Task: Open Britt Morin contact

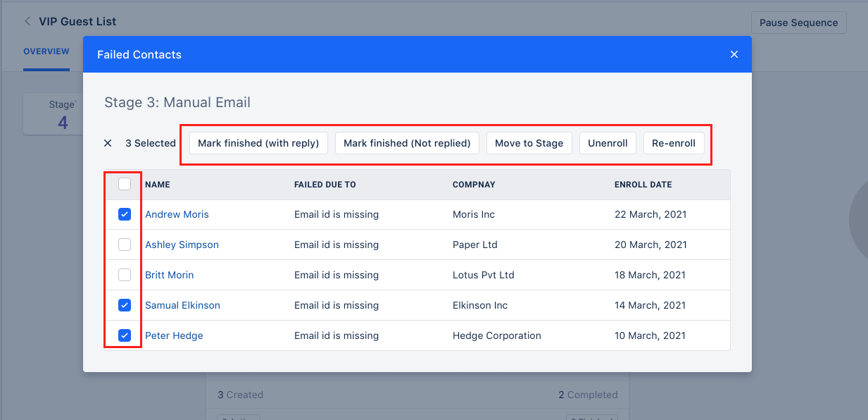Action: pyautogui.click(x=169, y=275)
